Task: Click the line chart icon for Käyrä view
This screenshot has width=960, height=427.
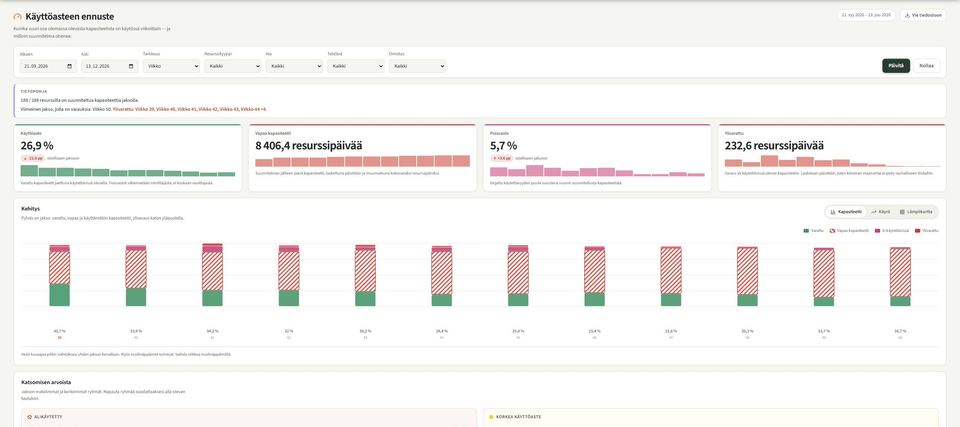Action: click(x=874, y=212)
